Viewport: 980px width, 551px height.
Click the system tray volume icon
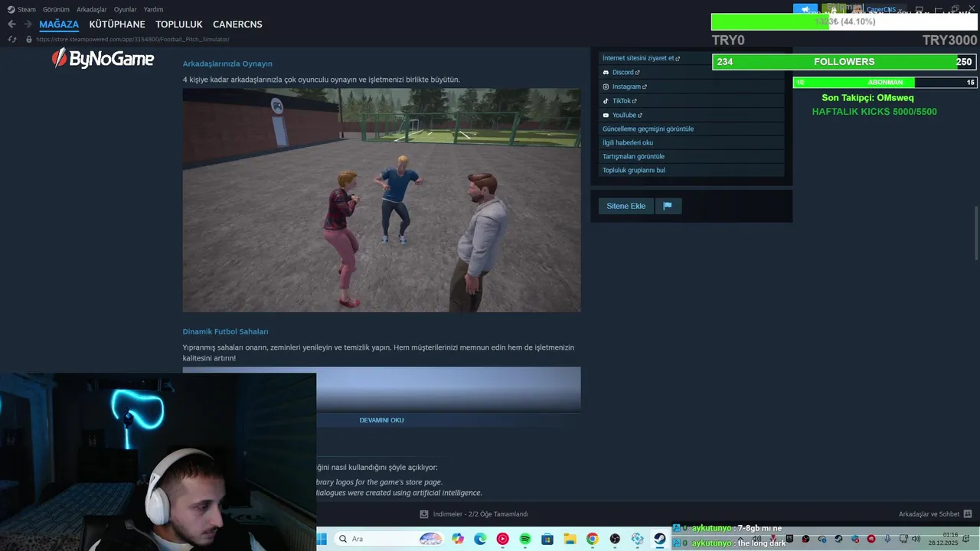(916, 540)
